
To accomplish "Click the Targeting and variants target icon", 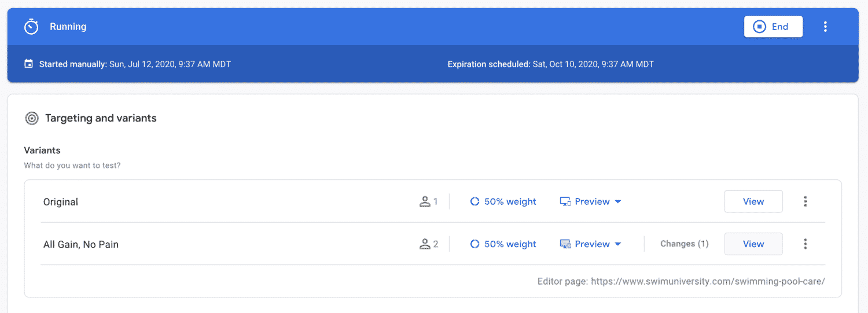I will [32, 119].
